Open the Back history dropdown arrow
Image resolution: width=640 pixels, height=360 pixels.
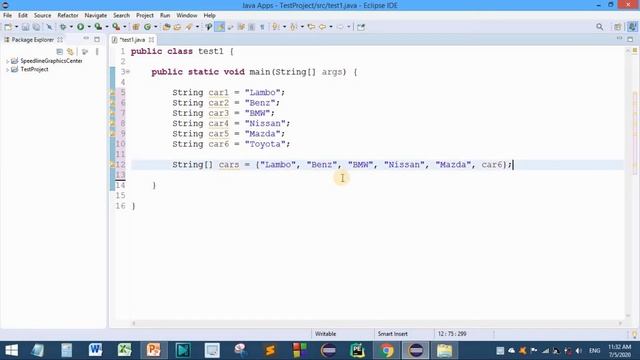pos(331,27)
